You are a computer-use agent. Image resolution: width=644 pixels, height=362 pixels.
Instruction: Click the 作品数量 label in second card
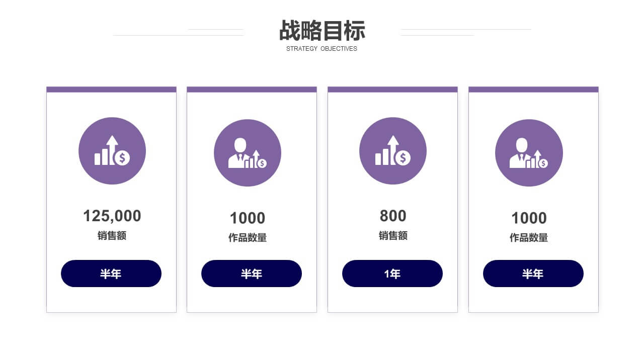click(x=248, y=238)
